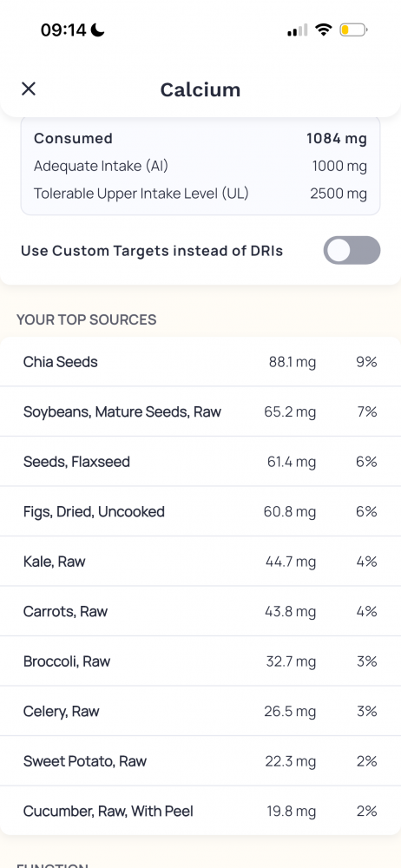Open Sweet Potato, Raw item
401x868 pixels.
click(200, 760)
